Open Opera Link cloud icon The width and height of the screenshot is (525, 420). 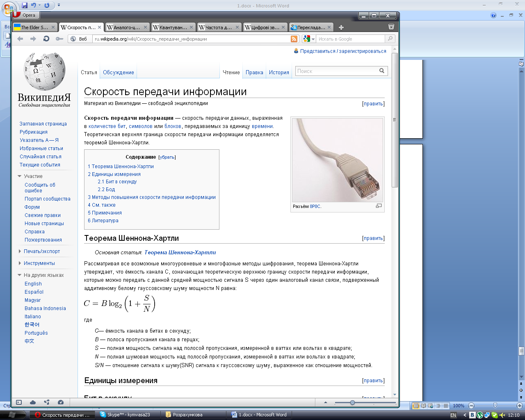(33, 402)
